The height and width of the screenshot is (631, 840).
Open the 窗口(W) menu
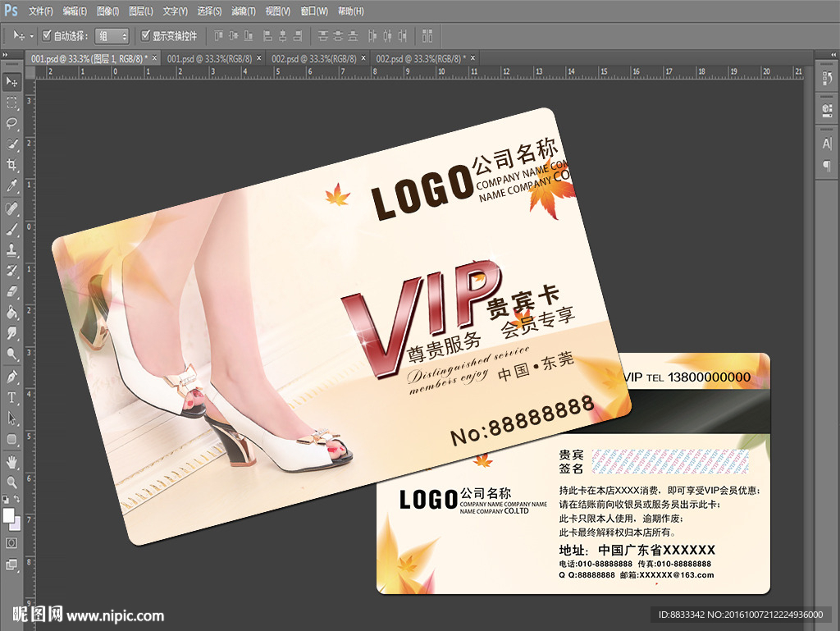point(314,11)
